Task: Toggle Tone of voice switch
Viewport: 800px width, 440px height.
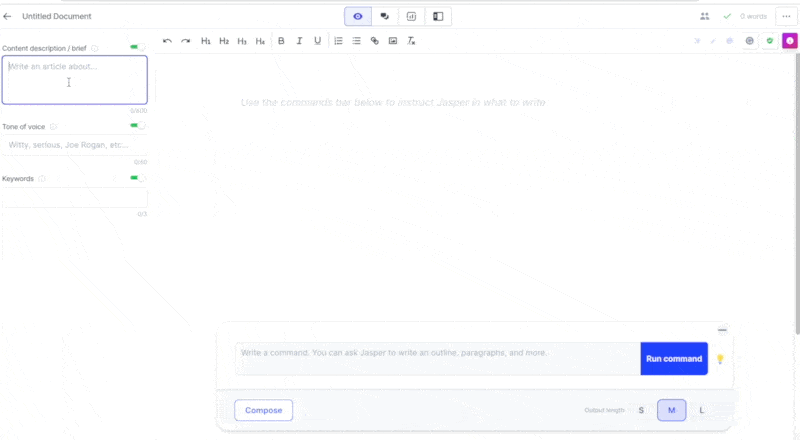Action: [137, 126]
